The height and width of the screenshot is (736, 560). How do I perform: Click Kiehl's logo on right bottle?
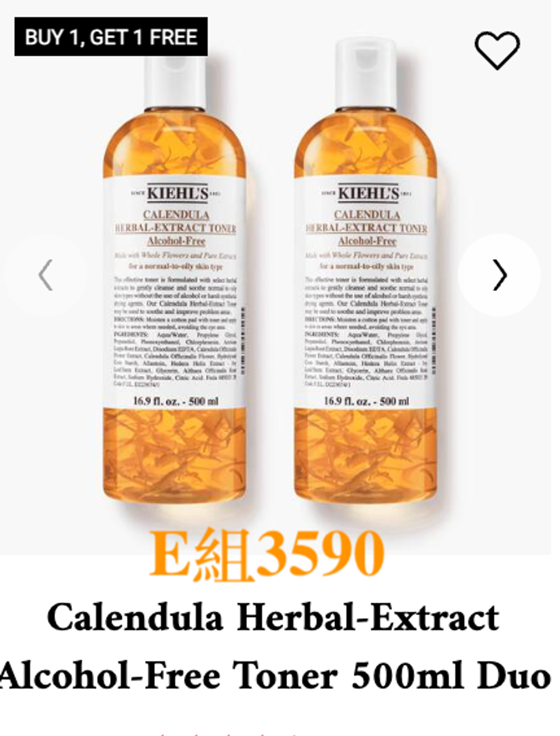click(367, 193)
